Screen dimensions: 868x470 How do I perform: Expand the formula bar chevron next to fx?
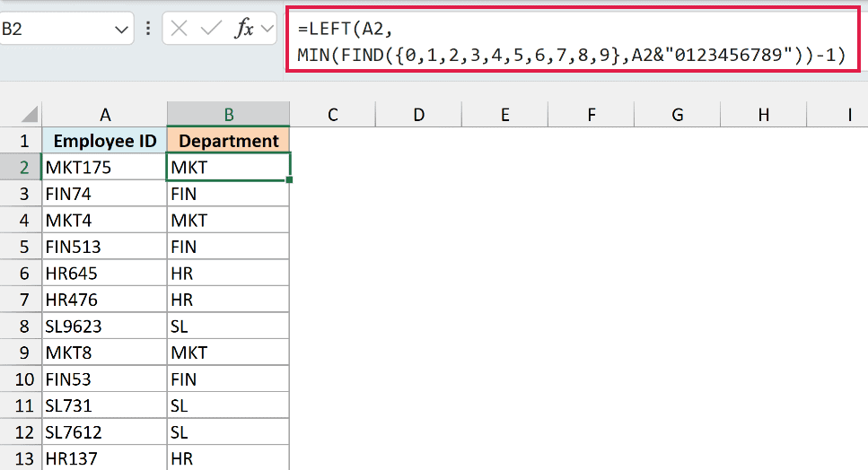[267, 28]
